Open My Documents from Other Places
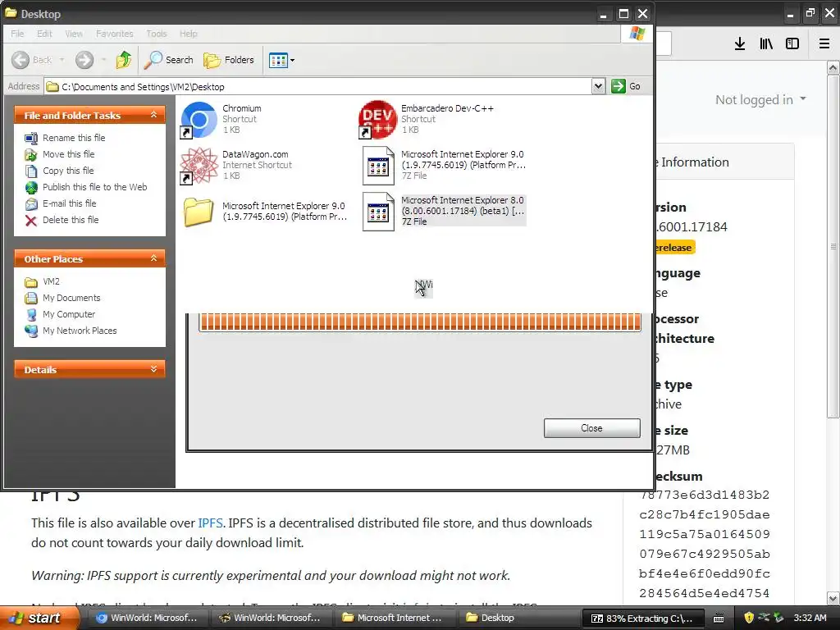840x630 pixels. [71, 298]
